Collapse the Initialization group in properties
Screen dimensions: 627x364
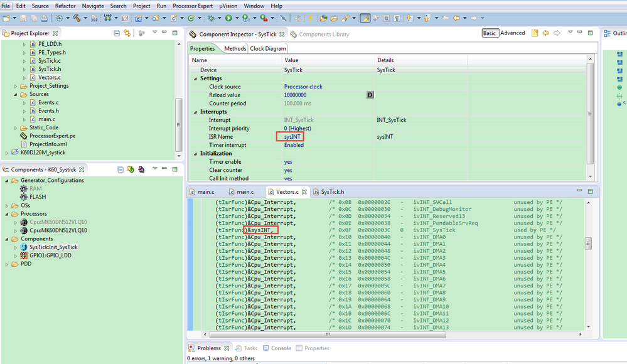pos(196,154)
